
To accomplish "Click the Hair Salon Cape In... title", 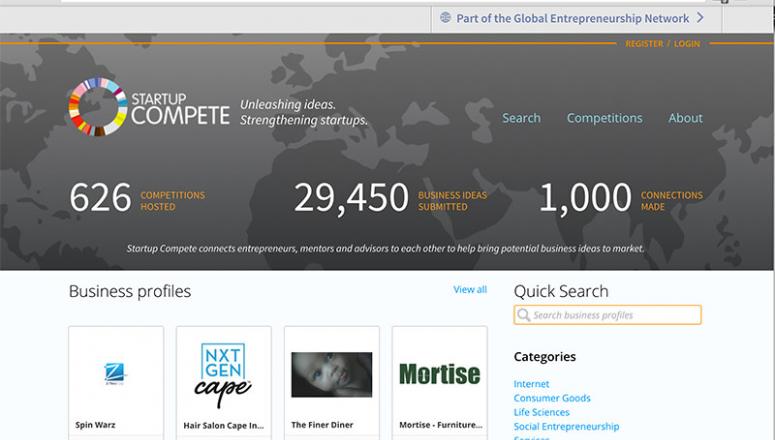I will pyautogui.click(x=223, y=425).
